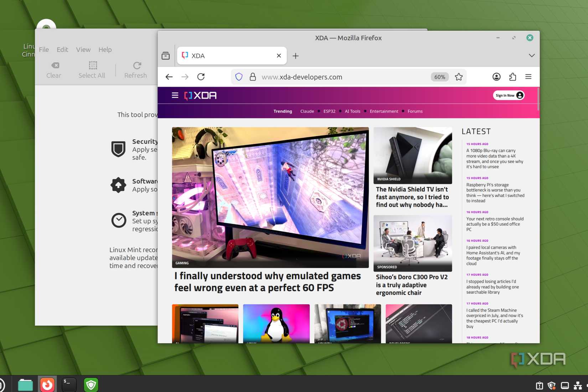588x392 pixels.
Task: Open Raspberry Pi's storage bottleneck article
Action: [x=495, y=193]
